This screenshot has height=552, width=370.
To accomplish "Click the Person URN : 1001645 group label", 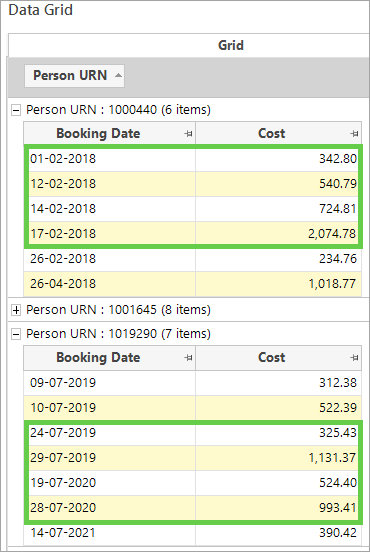I will point(118,310).
